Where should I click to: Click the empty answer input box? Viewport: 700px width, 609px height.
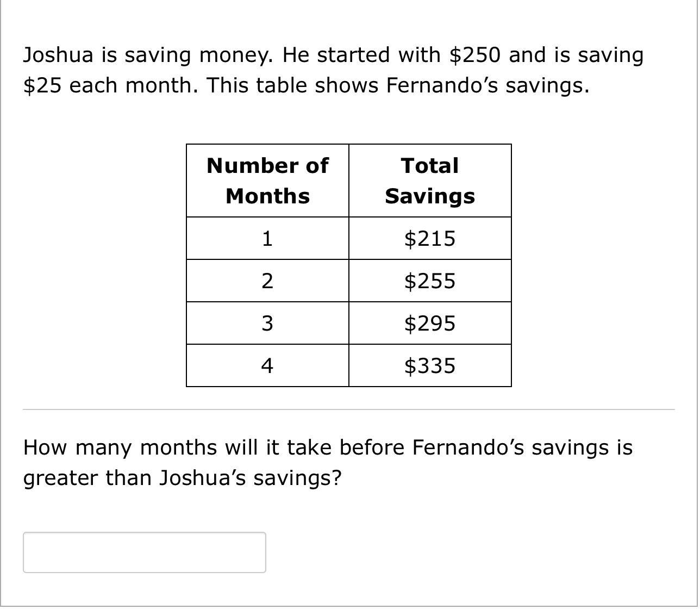(x=144, y=552)
